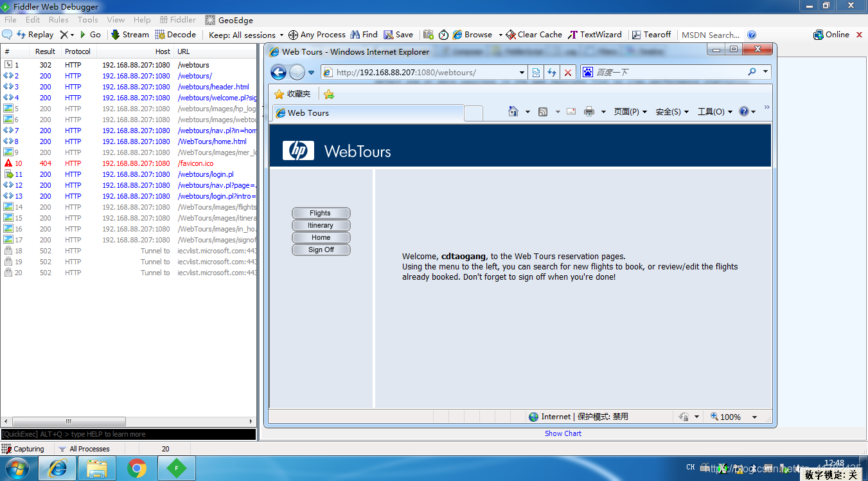Replay the selected sessions
Image resolution: width=868 pixels, height=481 pixels.
pos(35,35)
